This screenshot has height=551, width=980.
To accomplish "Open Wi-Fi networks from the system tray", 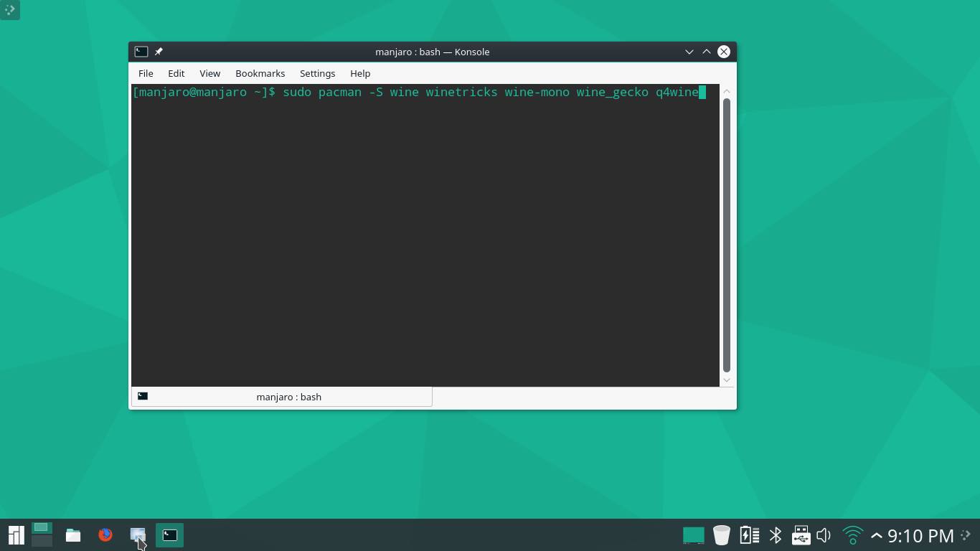I will 852,534.
